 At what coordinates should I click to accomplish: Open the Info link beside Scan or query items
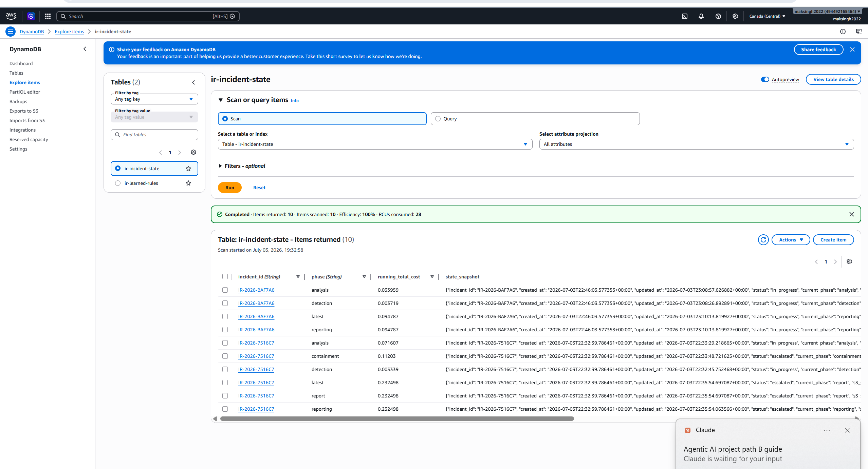295,101
